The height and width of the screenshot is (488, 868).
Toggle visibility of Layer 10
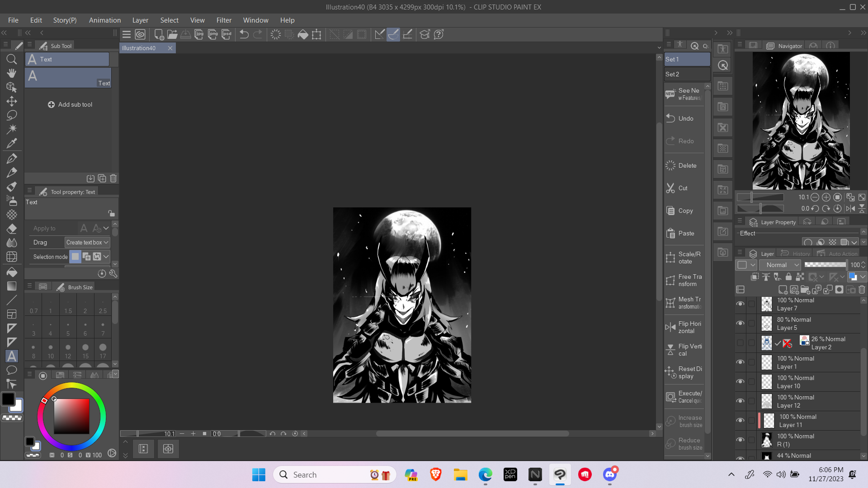[740, 382]
